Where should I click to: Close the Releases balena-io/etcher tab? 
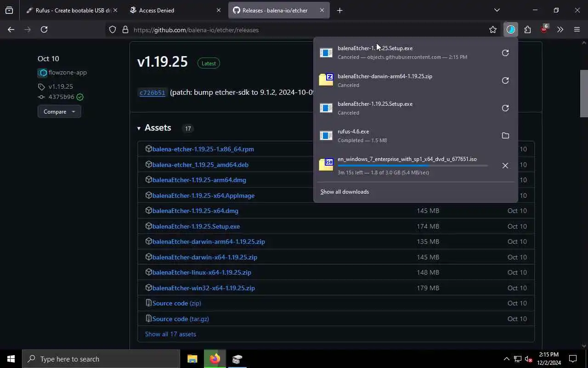pos(322,10)
